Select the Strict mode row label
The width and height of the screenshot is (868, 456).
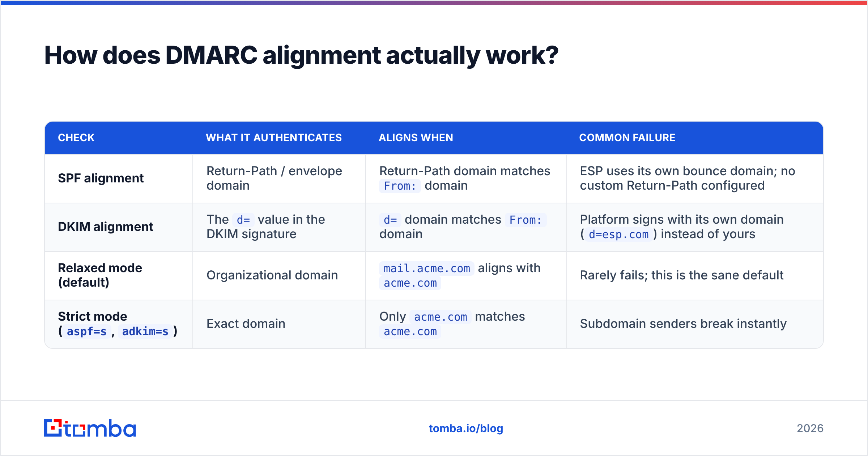point(118,324)
